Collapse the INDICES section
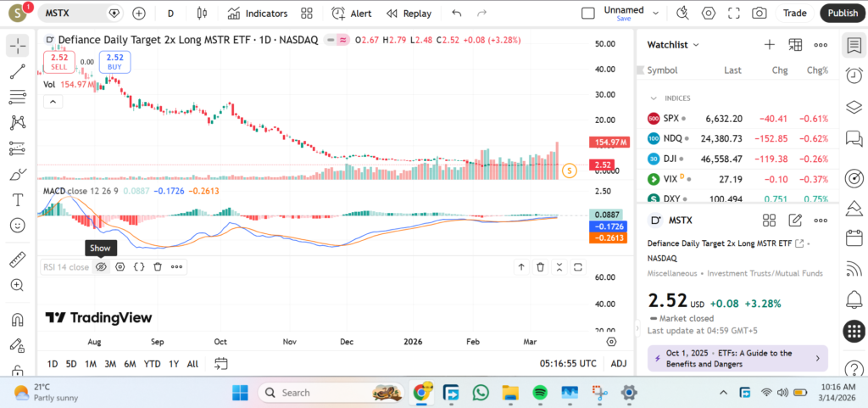Screen dimensions: 868x408 click(x=654, y=98)
